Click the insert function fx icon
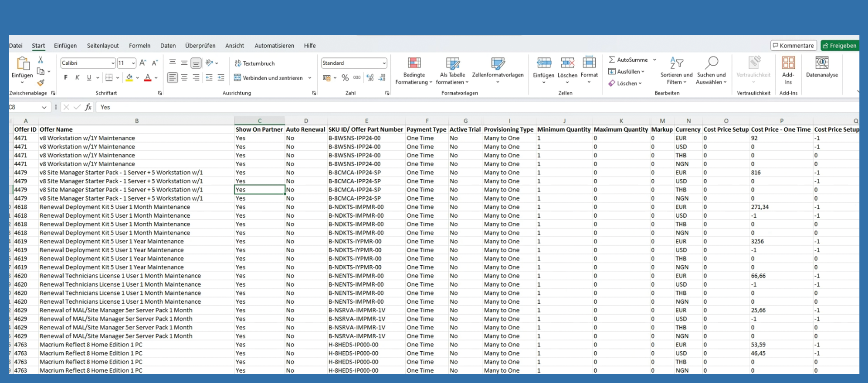This screenshot has height=383, width=868. [x=88, y=107]
